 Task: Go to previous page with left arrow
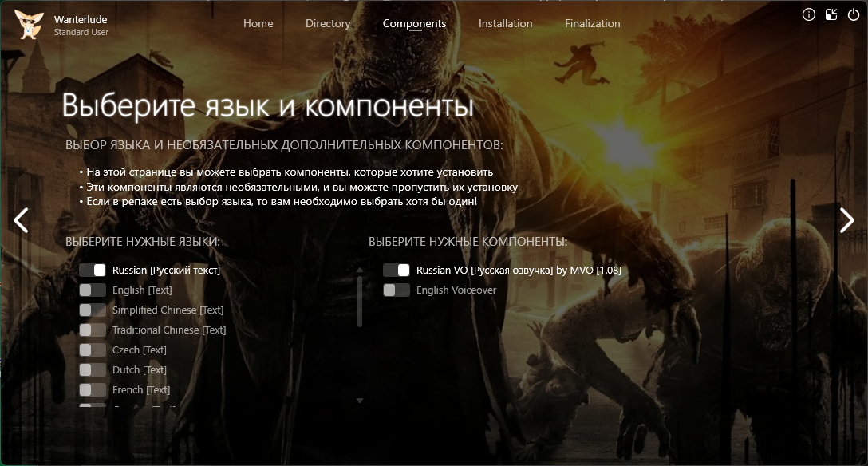(x=21, y=220)
